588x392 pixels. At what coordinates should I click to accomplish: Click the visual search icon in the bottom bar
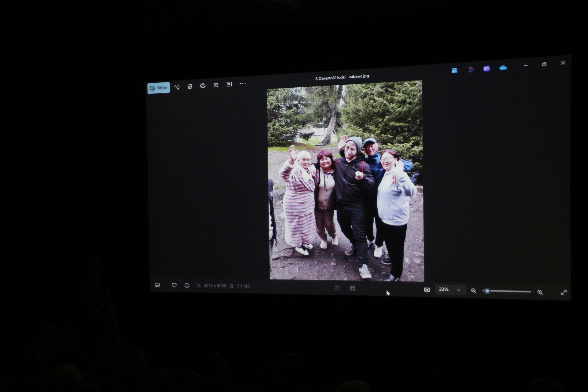point(338,288)
